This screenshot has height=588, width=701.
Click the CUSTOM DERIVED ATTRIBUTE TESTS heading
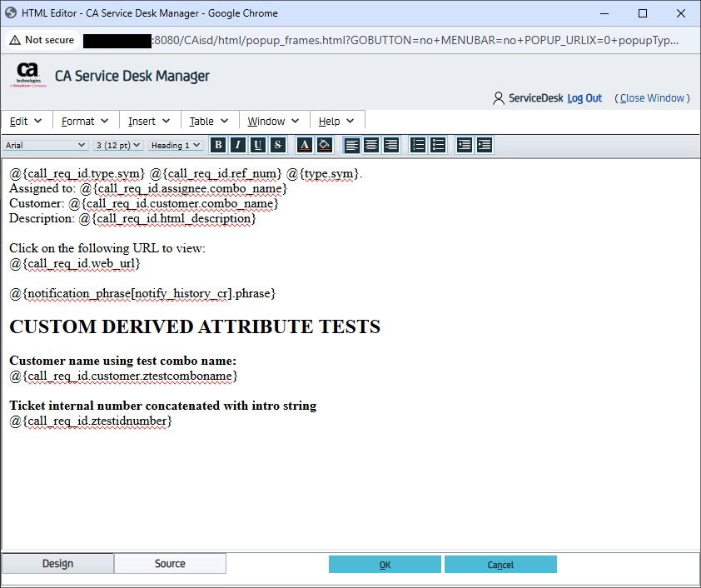coord(195,326)
